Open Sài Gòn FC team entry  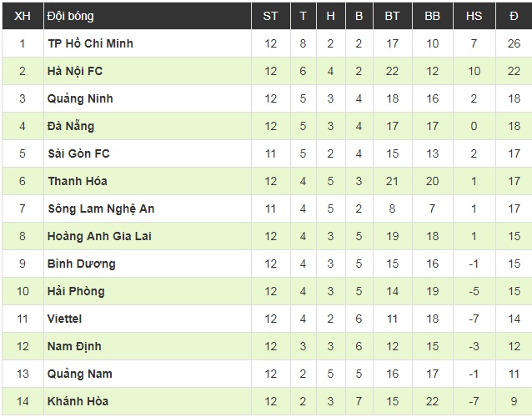(x=78, y=153)
